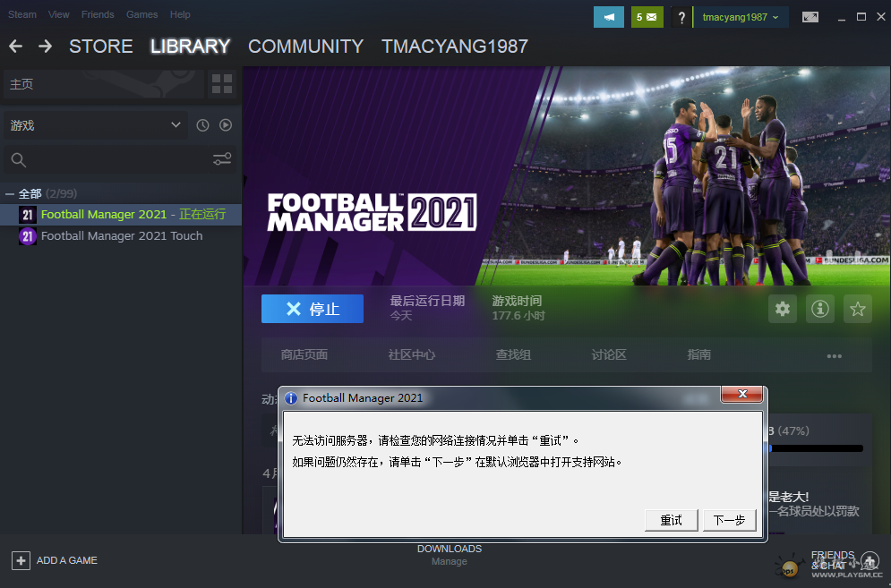Click the plus icon beside Add a Game

pyautogui.click(x=21, y=561)
